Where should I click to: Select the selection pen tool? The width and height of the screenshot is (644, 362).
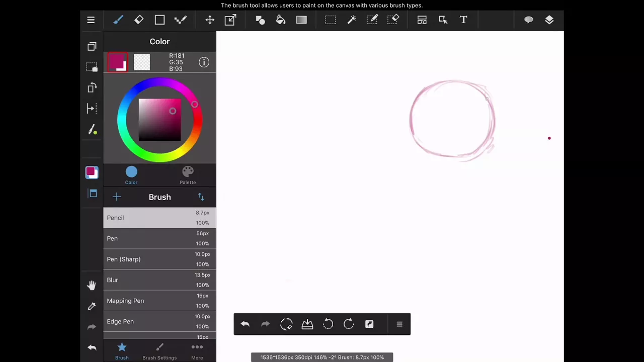tap(372, 20)
